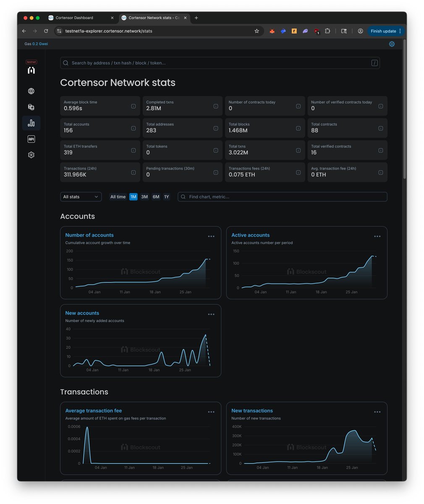424x504 pixels.
Task: Open the API section from the sidebar
Action: (31, 139)
